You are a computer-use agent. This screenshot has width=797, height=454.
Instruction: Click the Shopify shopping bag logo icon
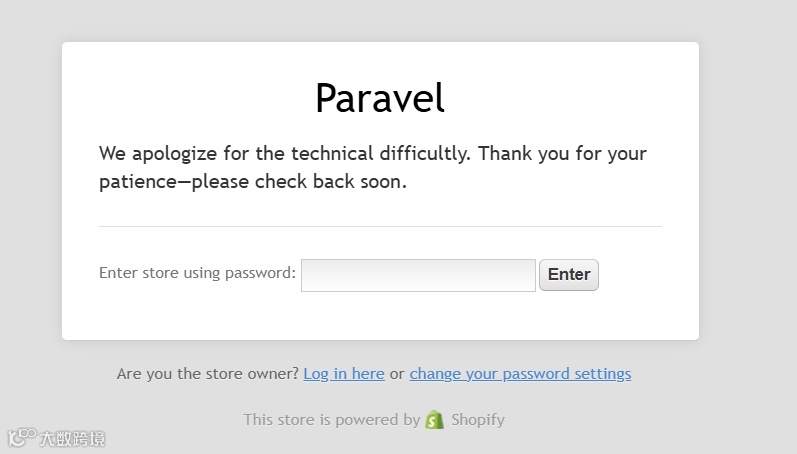click(434, 420)
